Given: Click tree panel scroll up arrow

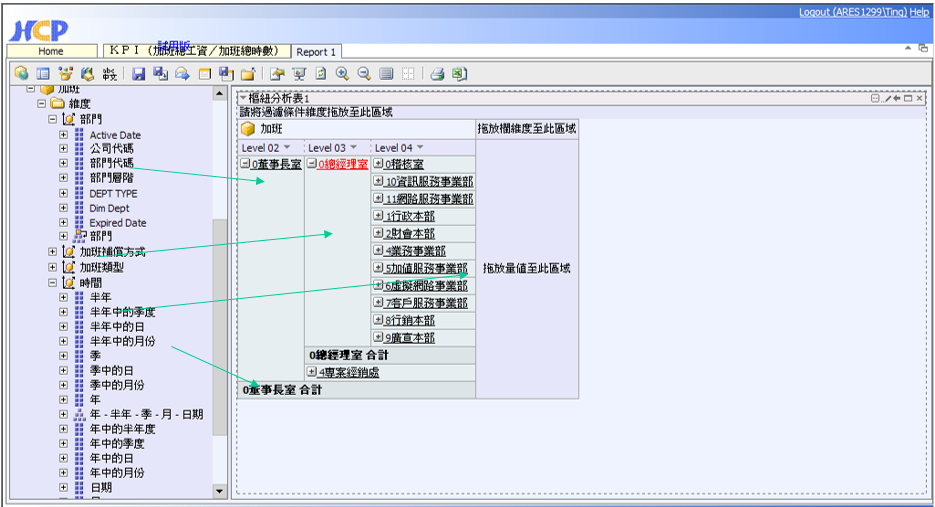Looking at the screenshot, I should coord(219,94).
